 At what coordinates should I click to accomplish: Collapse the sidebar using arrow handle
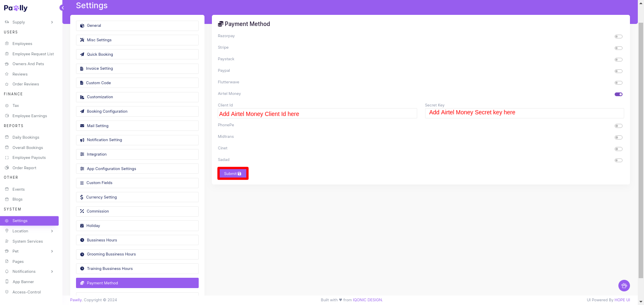coord(62,8)
